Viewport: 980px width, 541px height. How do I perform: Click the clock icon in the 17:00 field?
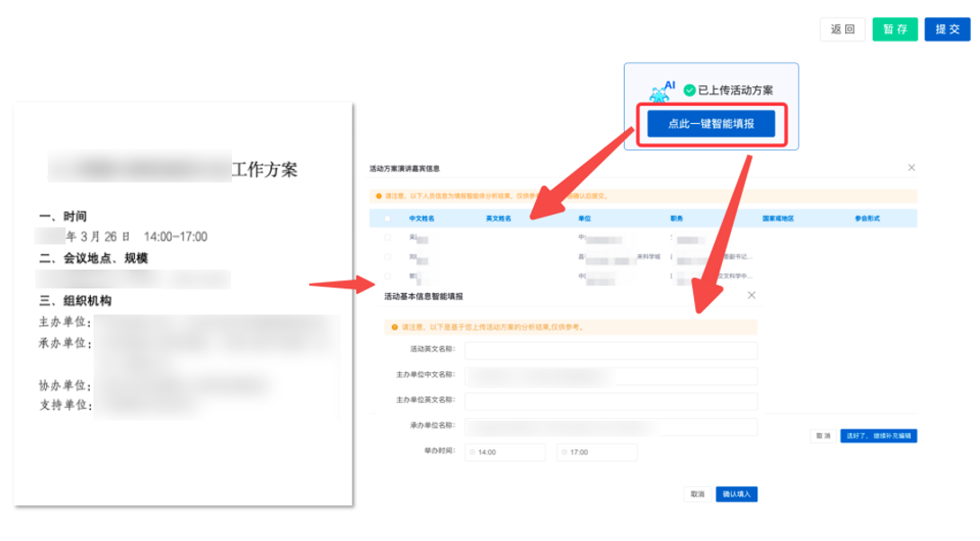tap(564, 451)
